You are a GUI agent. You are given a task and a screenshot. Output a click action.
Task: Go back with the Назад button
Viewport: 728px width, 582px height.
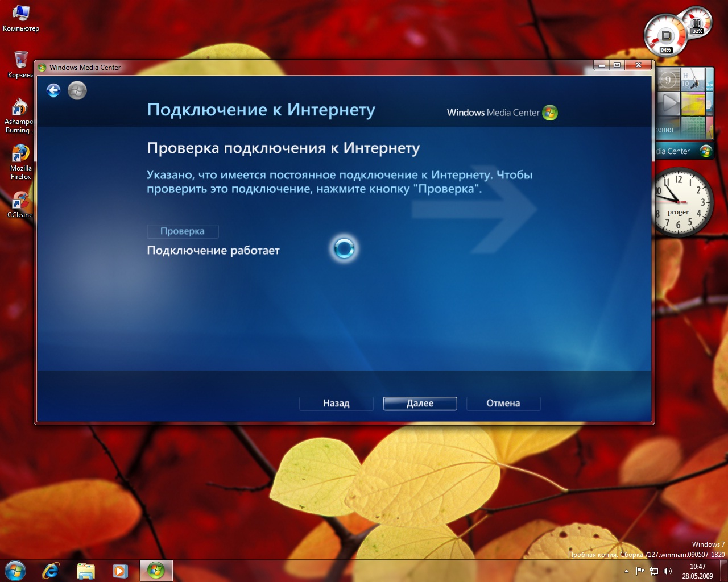[336, 404]
